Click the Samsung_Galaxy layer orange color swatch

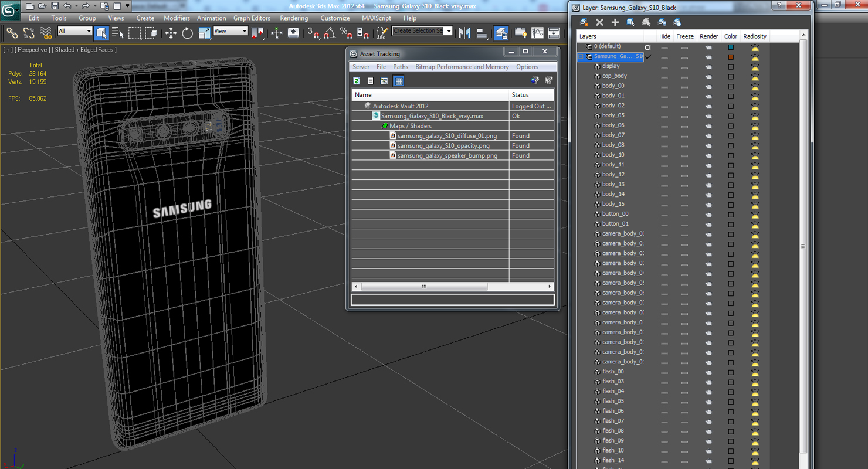pos(731,57)
